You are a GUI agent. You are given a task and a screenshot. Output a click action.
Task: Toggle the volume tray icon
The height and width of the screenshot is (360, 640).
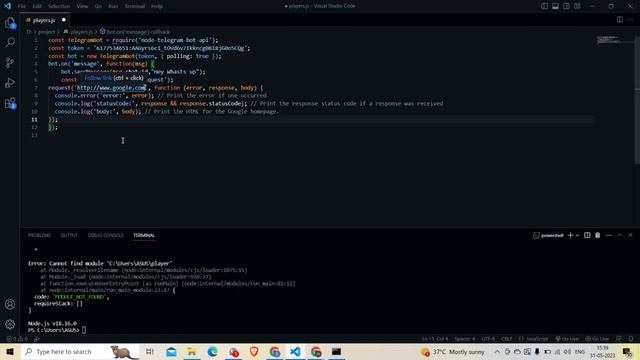567,351
